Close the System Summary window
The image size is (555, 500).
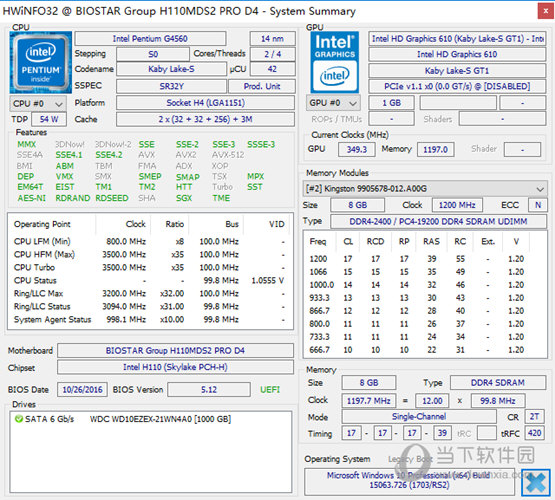pyautogui.click(x=545, y=11)
